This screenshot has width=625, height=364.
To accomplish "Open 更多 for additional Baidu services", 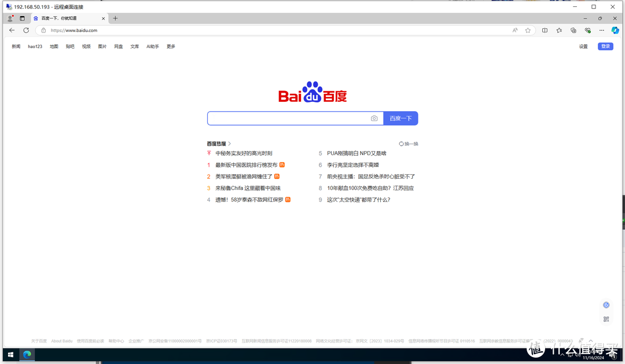I will click(170, 46).
